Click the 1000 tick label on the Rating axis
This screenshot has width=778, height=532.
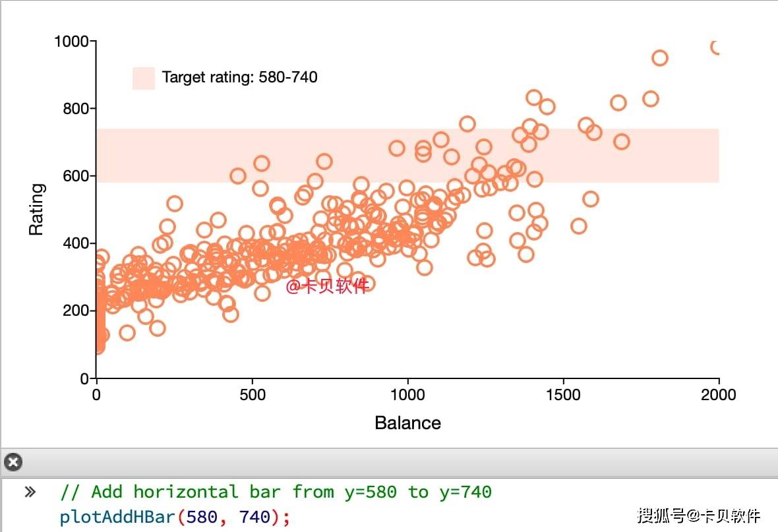point(71,42)
